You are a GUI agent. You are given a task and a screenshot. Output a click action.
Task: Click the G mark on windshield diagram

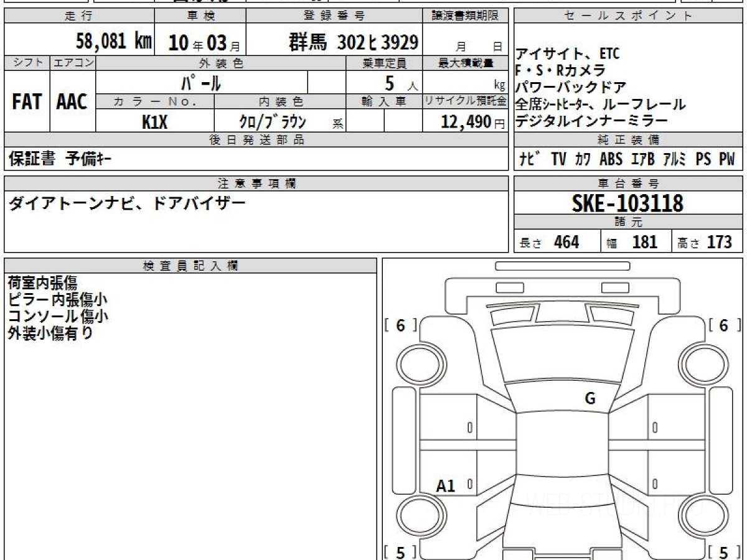tap(590, 399)
